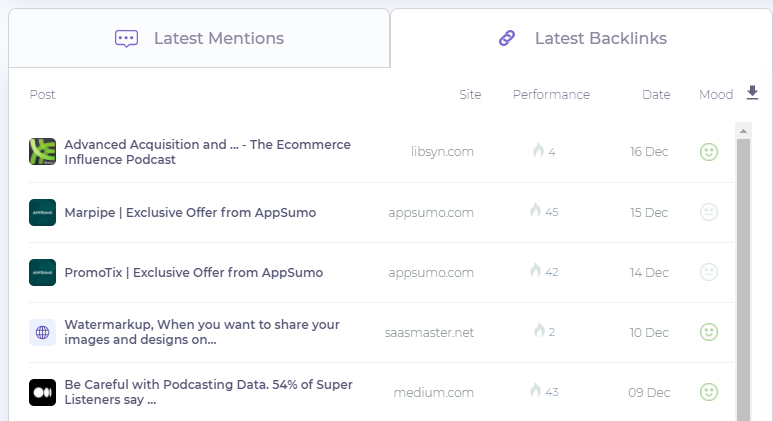Click appsumo.com in the Marpipe row

(x=431, y=212)
